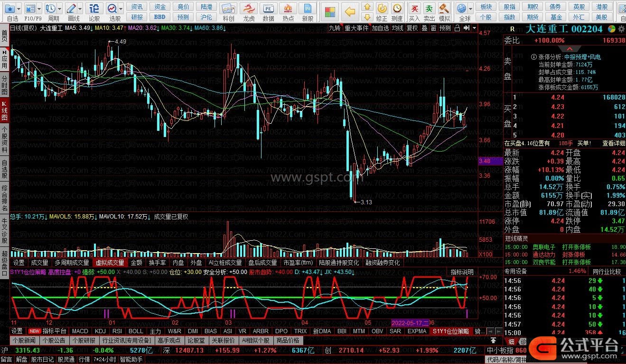Open the 个股新闻 news tab
Viewport: 626px width, 364px height.
(x=24, y=340)
